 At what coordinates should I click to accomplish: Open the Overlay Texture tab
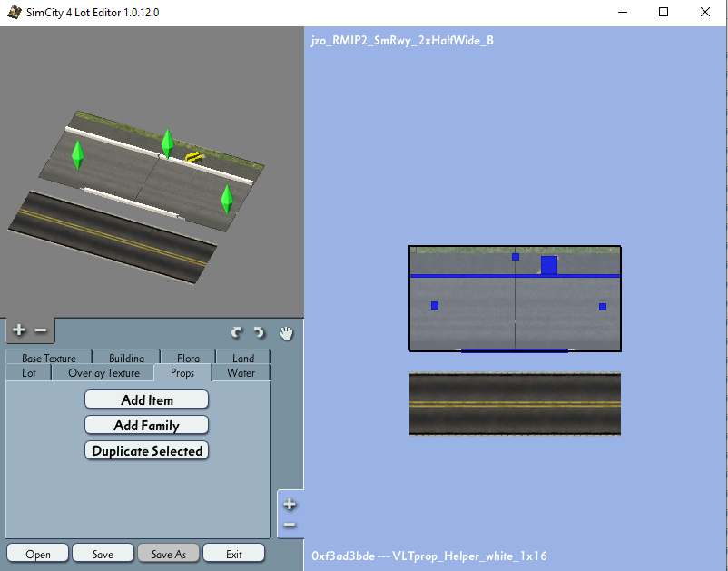(x=103, y=373)
